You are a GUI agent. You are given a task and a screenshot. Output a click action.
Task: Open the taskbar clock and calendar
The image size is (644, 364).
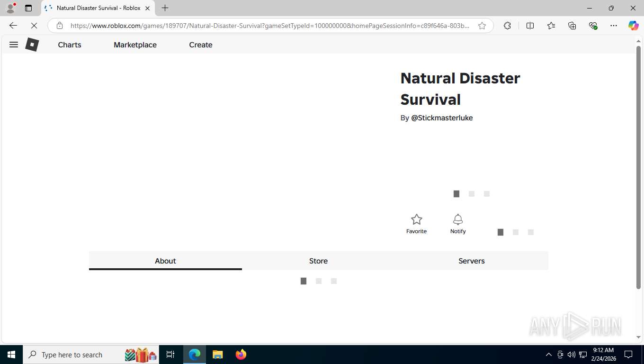tap(603, 355)
